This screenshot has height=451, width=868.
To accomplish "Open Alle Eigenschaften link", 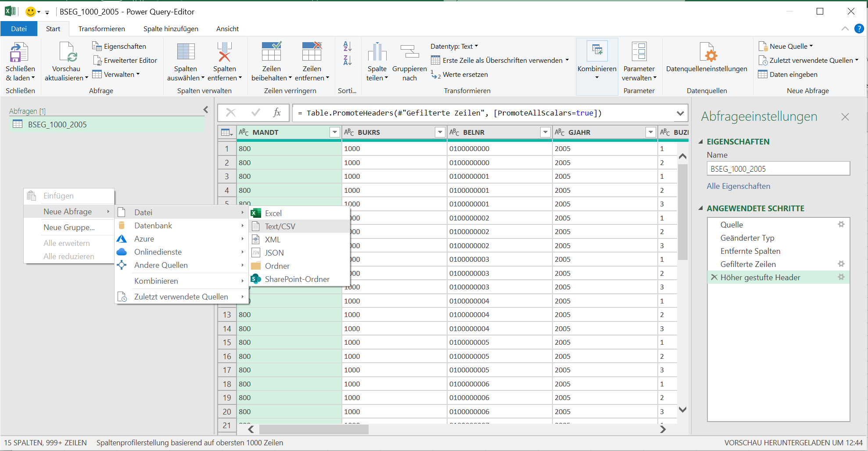I will 738,186.
